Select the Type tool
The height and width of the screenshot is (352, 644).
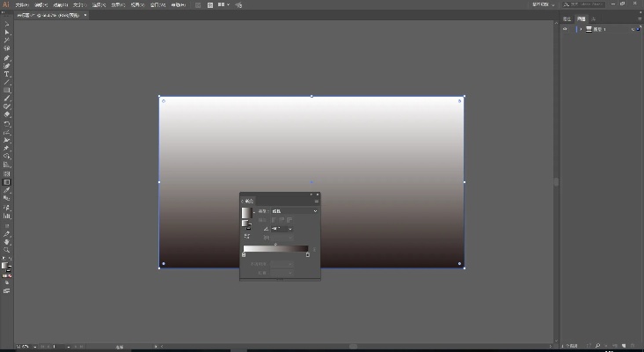pos(6,74)
